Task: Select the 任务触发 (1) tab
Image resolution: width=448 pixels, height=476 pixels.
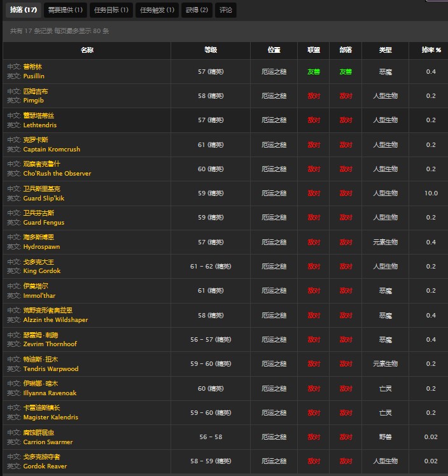Action: [157, 10]
